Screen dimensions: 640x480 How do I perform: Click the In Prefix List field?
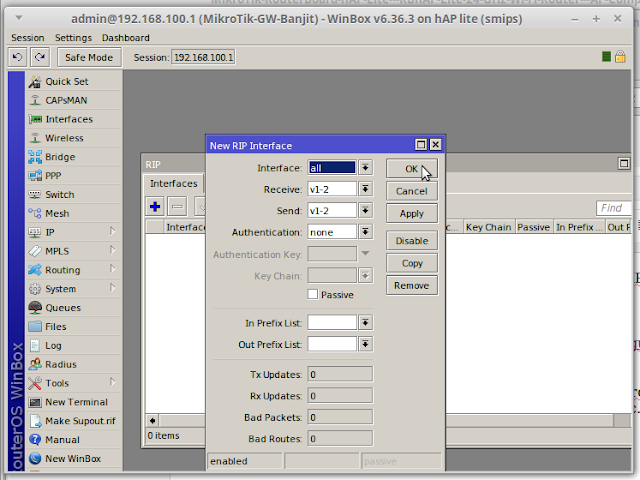pos(332,323)
